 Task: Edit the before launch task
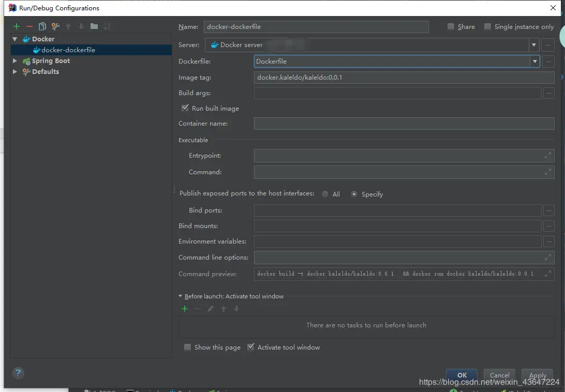coord(211,309)
